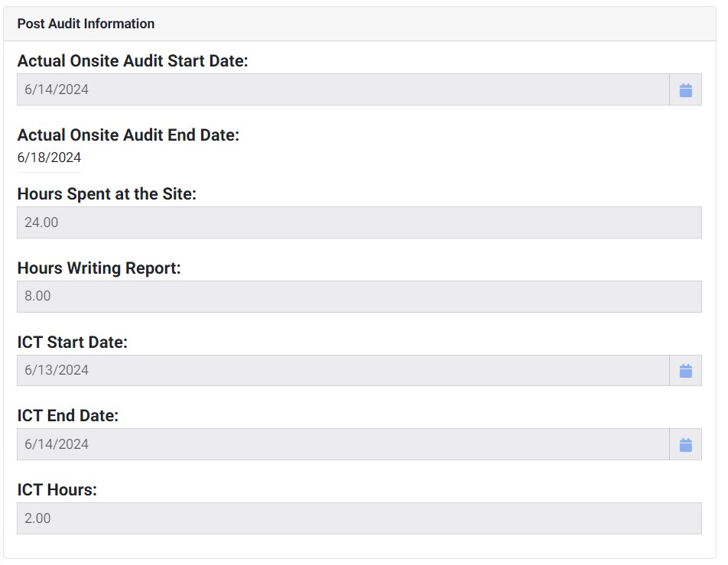Click the 8.00 report hours value

click(x=37, y=297)
